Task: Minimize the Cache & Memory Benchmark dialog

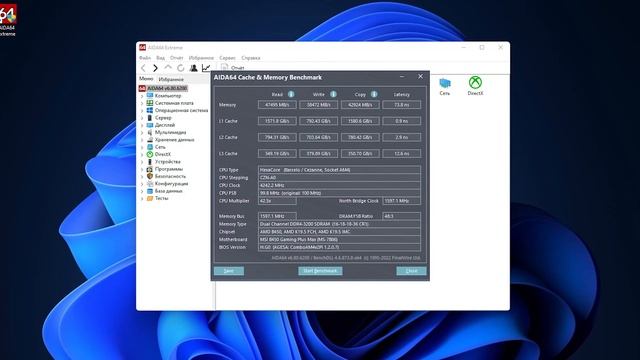Action: (402, 77)
